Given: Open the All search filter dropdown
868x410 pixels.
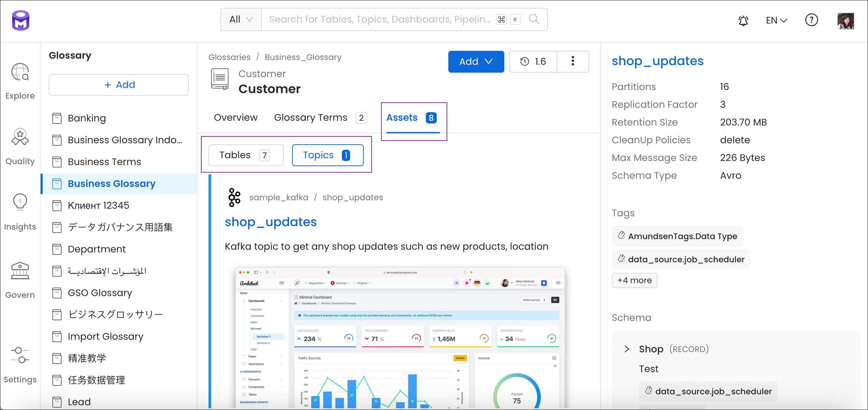Looking at the screenshot, I should point(241,19).
